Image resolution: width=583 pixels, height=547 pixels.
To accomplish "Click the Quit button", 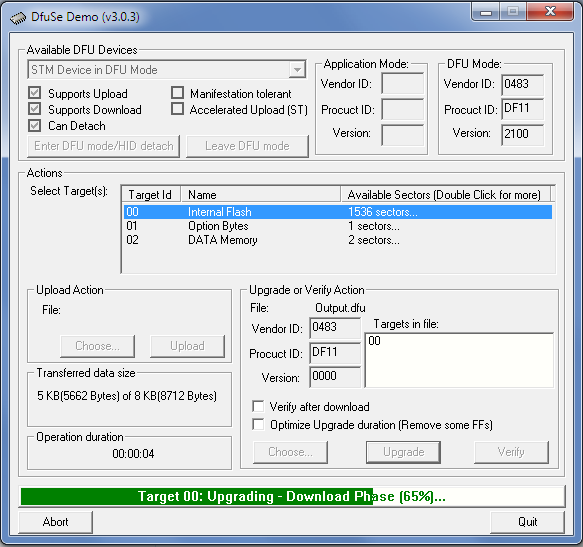I will pyautogui.click(x=527, y=522).
